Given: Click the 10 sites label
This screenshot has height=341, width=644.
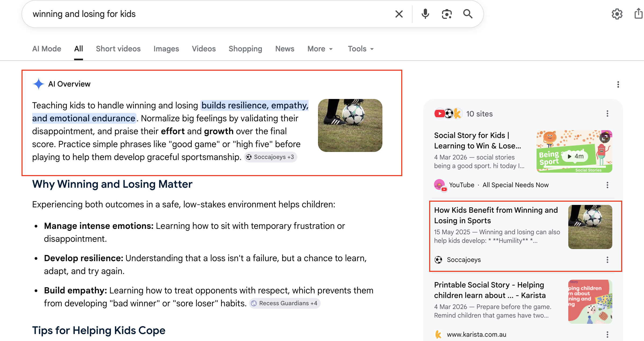Looking at the screenshot, I should pos(479,114).
